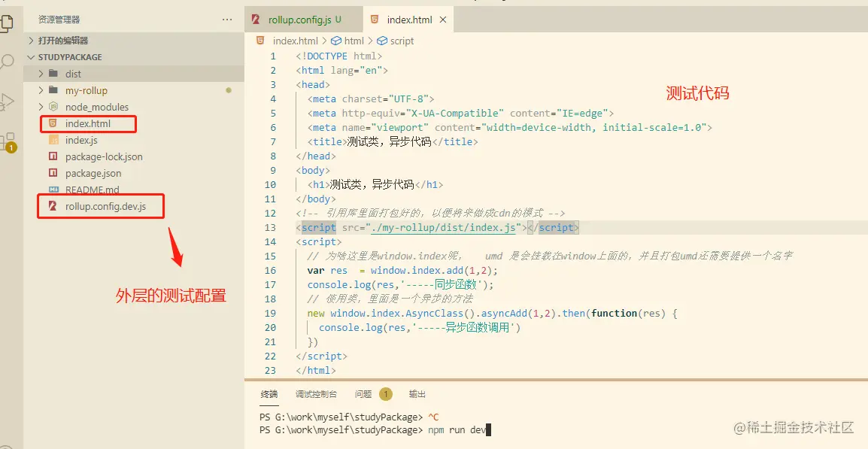Screen dimensions: 868x449
Task: Switch to the 终端 terminal tab
Action: 269,394
